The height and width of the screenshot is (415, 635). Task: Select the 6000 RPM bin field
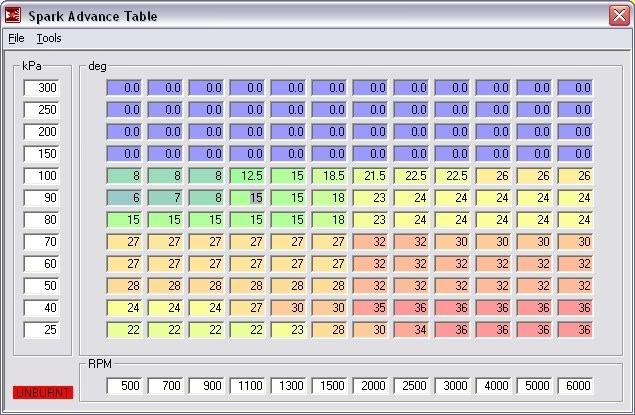tap(575, 385)
